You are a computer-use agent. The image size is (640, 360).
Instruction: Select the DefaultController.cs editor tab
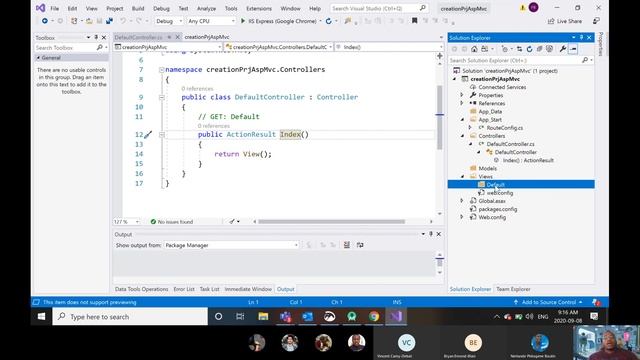(x=139, y=37)
